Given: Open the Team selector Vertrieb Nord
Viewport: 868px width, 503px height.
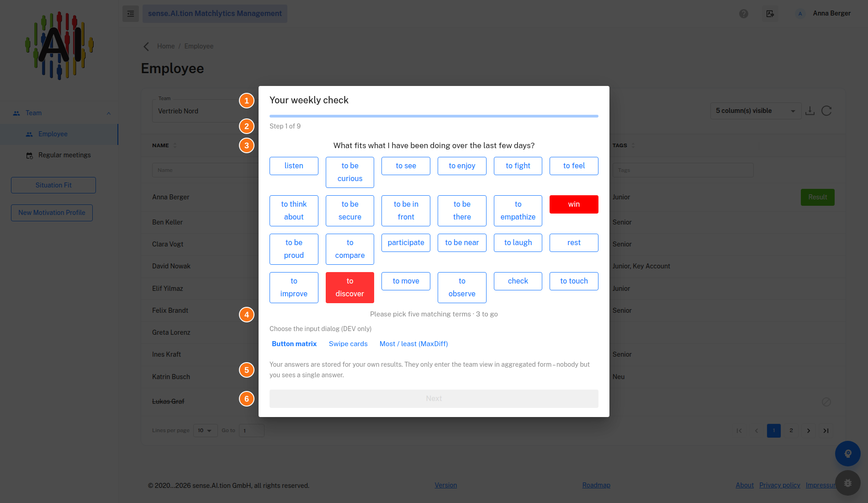Looking at the screenshot, I should [x=205, y=111].
